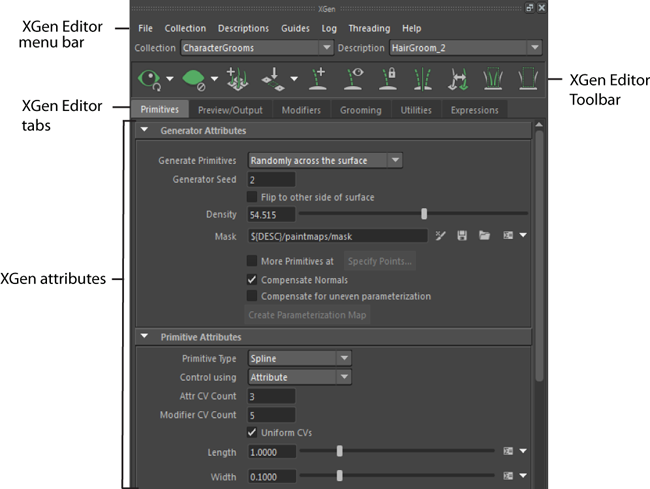Screen dimensions: 650x489
Task: Click the Density slider handle
Action: [424, 213]
